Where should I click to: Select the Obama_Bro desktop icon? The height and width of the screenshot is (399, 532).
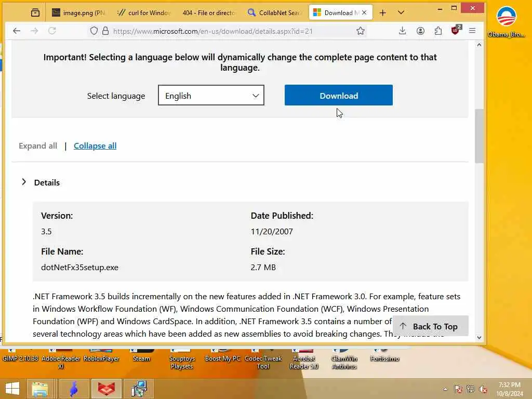pos(506,21)
